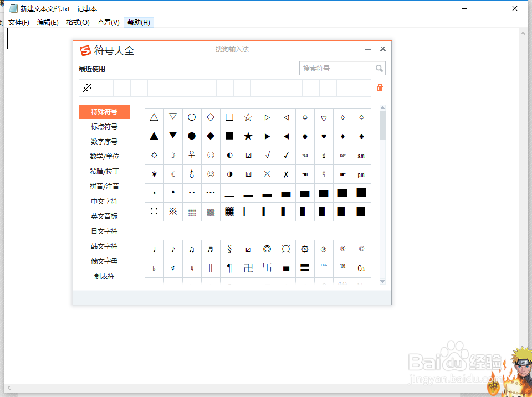The height and width of the screenshot is (397, 532).
Task: Select the 日文字符 category
Action: [x=104, y=231]
